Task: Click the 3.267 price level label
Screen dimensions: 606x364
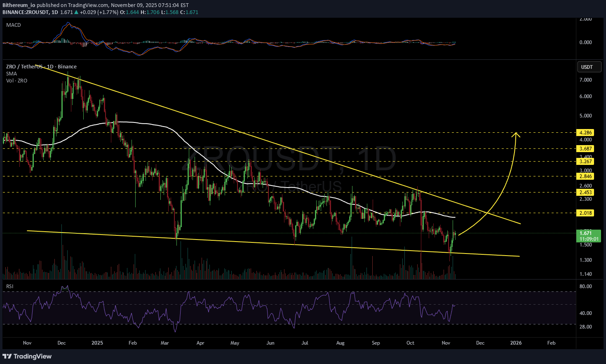Action: click(x=585, y=162)
